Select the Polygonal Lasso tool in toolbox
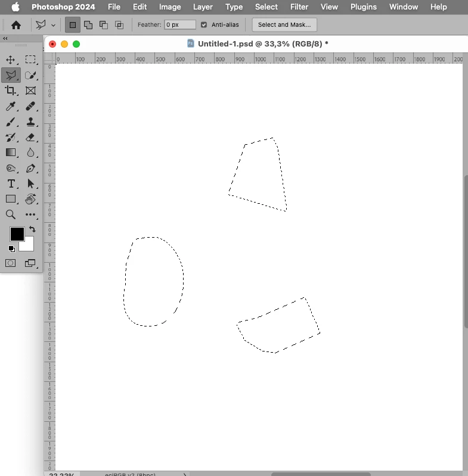Screen dimensions: 468x476 coord(11,75)
